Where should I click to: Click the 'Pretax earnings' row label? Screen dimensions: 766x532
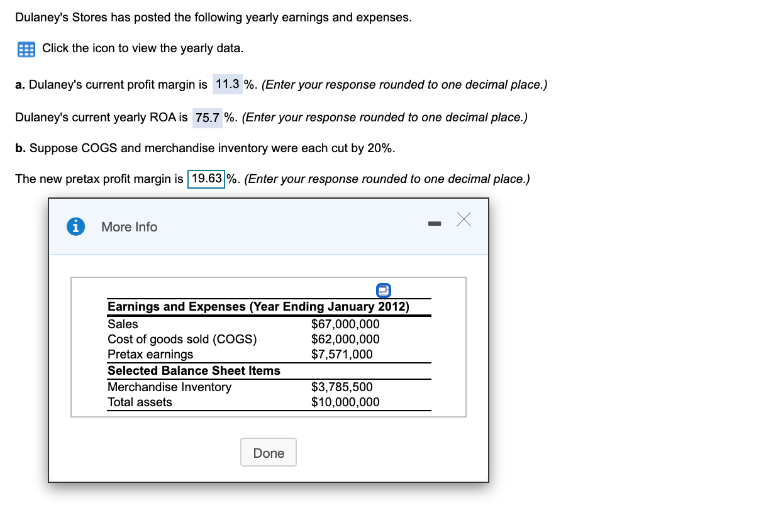(x=150, y=355)
